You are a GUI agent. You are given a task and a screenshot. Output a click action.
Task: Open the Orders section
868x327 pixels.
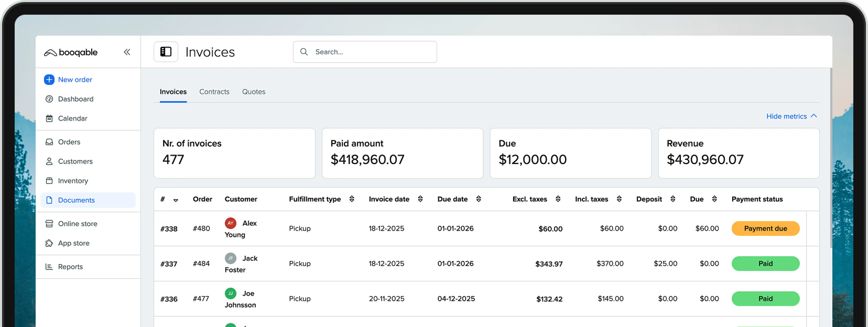(69, 142)
